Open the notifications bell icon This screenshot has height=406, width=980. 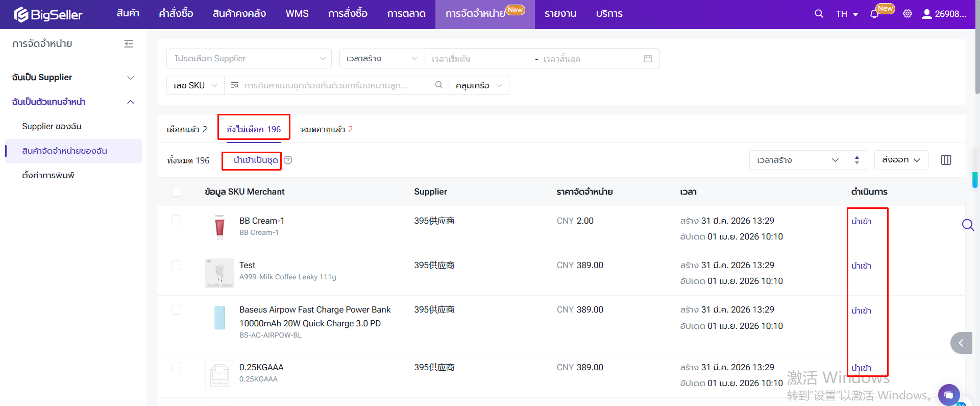point(874,14)
